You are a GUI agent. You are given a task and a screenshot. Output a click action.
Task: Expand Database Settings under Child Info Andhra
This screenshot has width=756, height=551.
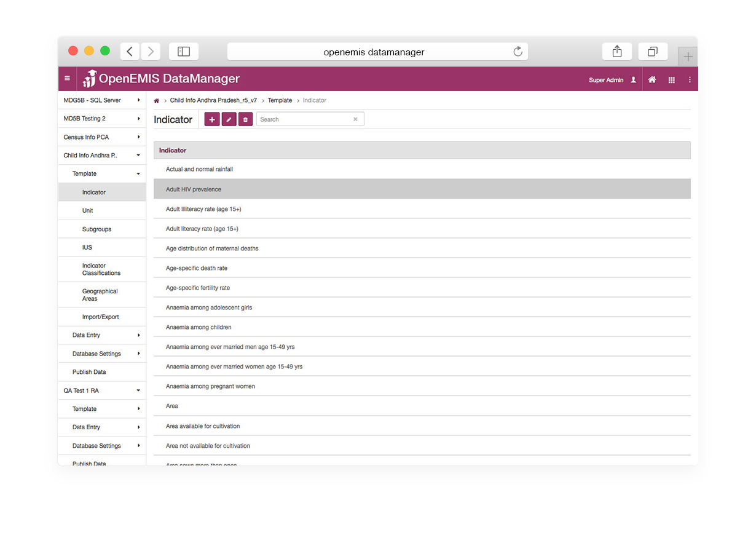point(102,354)
